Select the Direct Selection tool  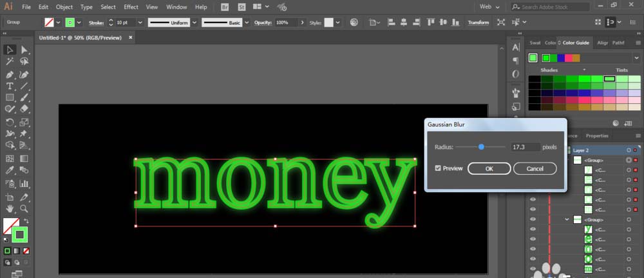coord(24,50)
